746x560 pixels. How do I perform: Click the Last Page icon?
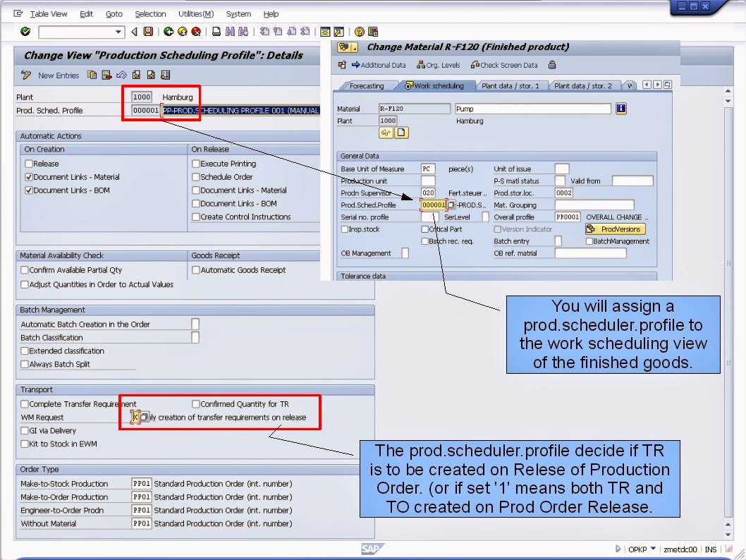coord(305,32)
